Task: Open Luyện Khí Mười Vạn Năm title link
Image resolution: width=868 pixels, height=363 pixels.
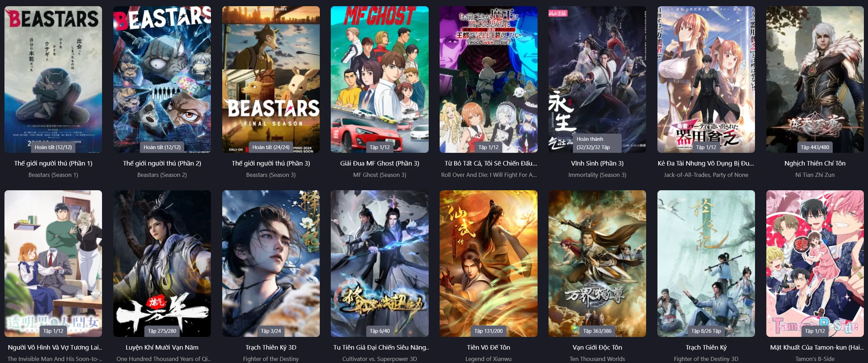Action: tap(162, 348)
